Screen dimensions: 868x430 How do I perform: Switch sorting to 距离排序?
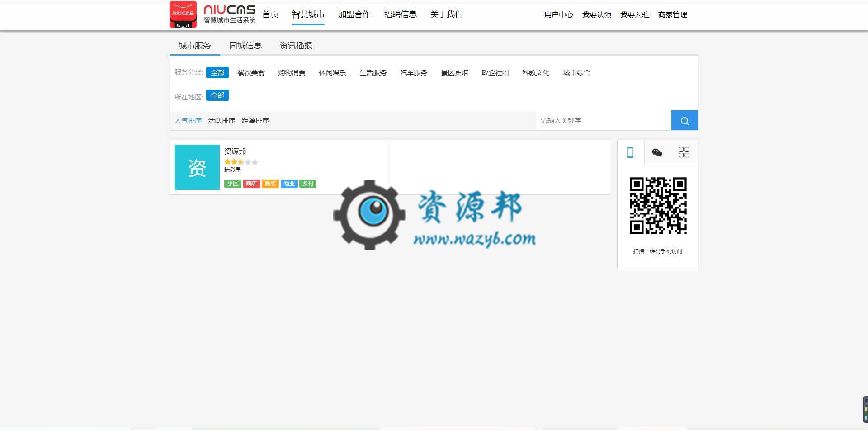tap(255, 120)
